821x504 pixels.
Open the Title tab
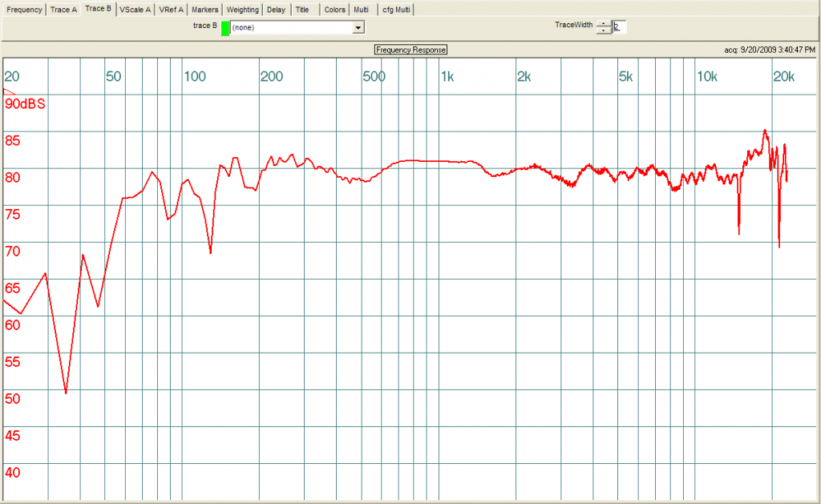point(302,9)
